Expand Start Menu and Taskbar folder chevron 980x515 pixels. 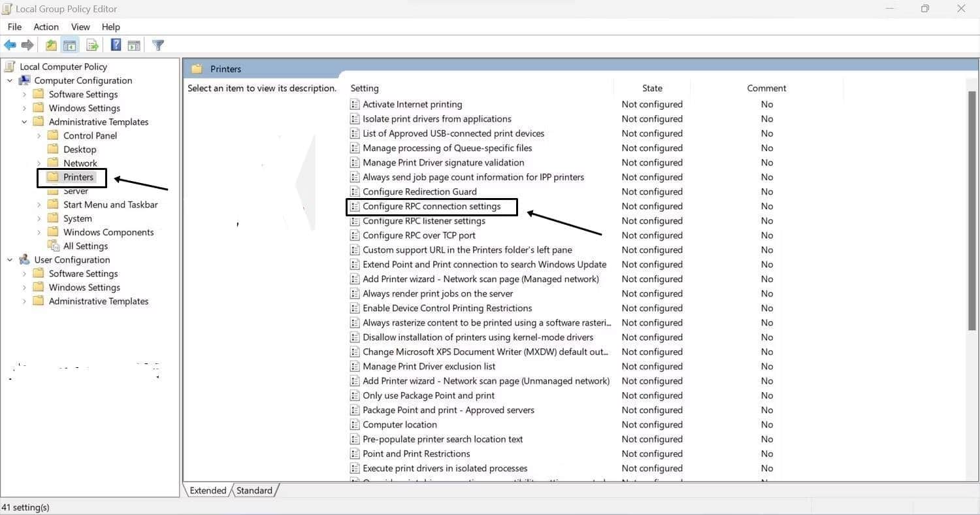coord(39,205)
